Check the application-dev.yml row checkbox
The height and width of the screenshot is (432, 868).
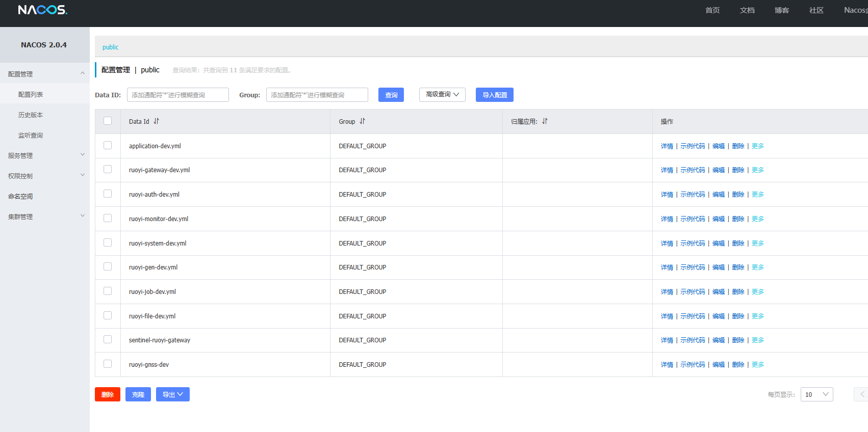[x=108, y=145]
